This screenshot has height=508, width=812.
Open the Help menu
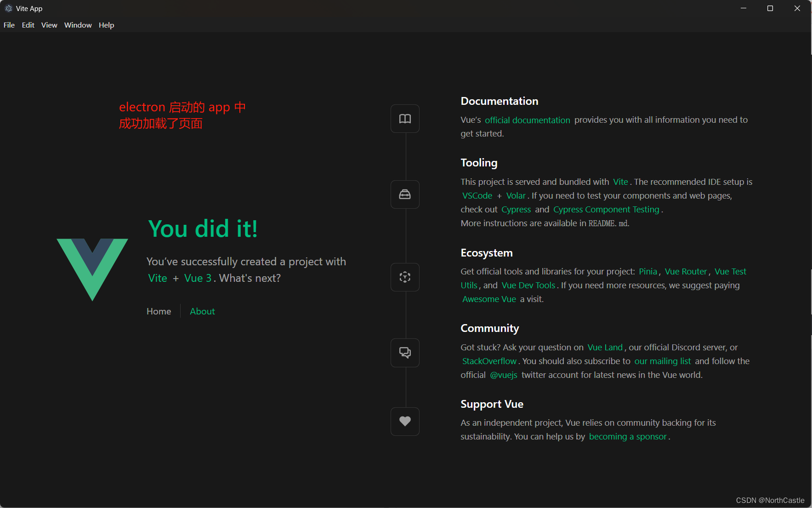(106, 25)
